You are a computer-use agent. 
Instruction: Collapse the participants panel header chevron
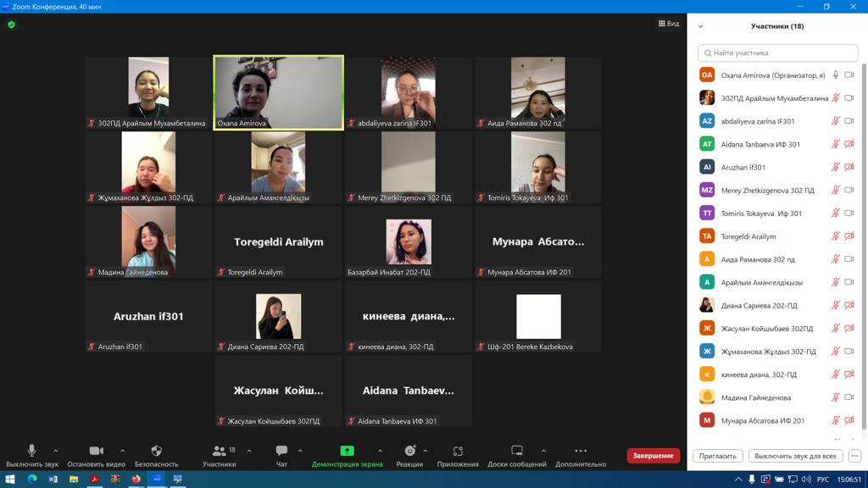pos(700,26)
